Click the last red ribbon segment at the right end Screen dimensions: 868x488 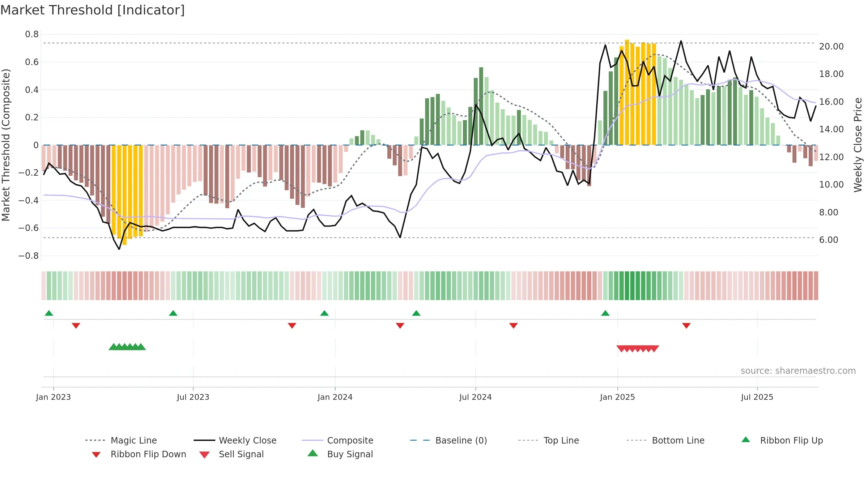tap(816, 286)
